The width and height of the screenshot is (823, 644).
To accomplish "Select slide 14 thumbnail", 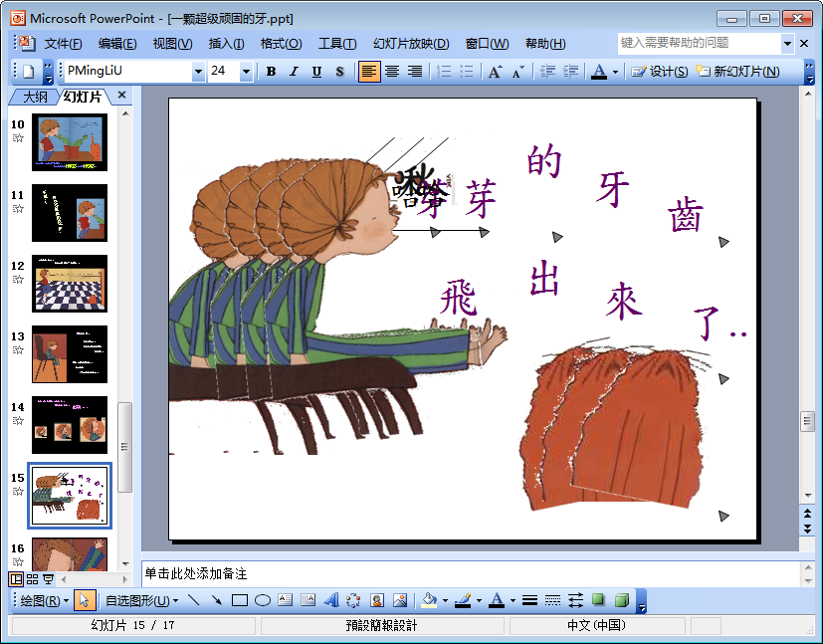I will pos(70,425).
